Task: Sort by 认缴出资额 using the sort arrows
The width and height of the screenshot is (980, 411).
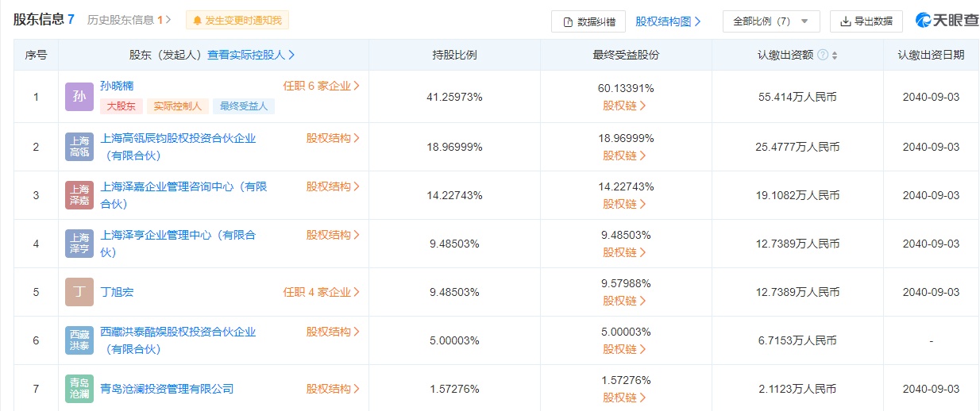Action: (x=835, y=56)
